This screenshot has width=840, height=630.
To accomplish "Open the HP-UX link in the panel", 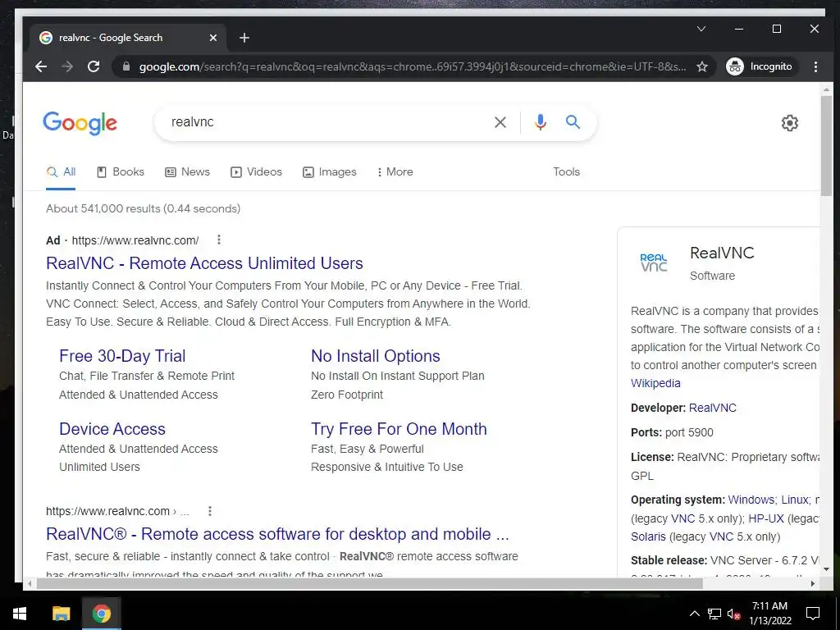I will [766, 518].
